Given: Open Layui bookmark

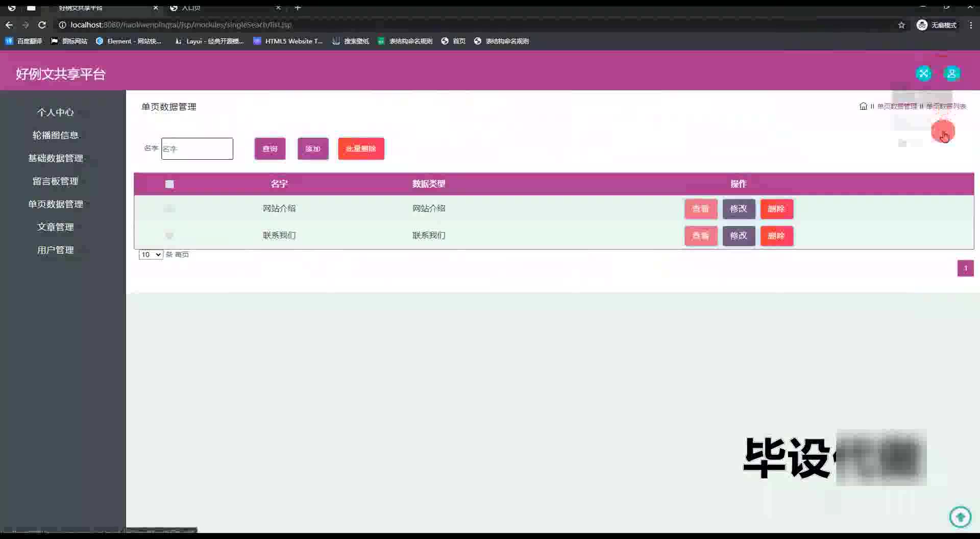Looking at the screenshot, I should (209, 41).
